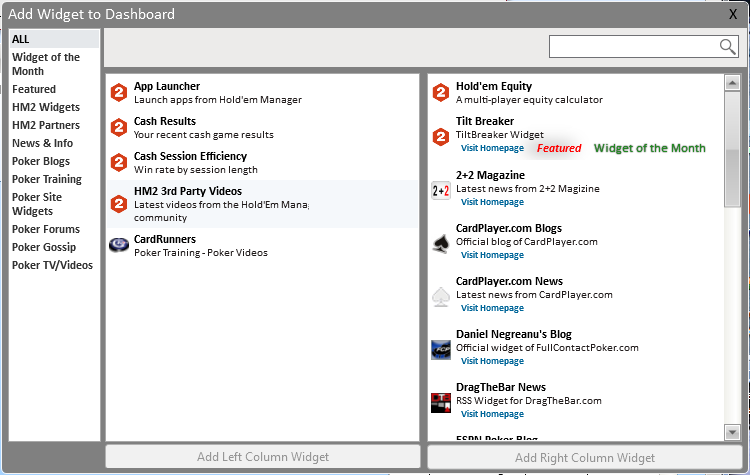Click the HM2 3rd Party Videos icon
Screen dimensions: 750x475
tap(119, 204)
